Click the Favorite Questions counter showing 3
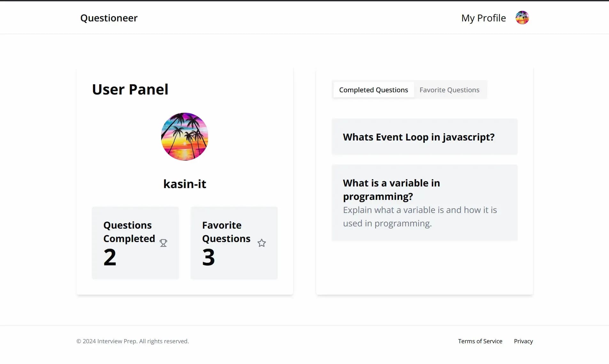Image resolution: width=609 pixels, height=364 pixels. (x=208, y=257)
